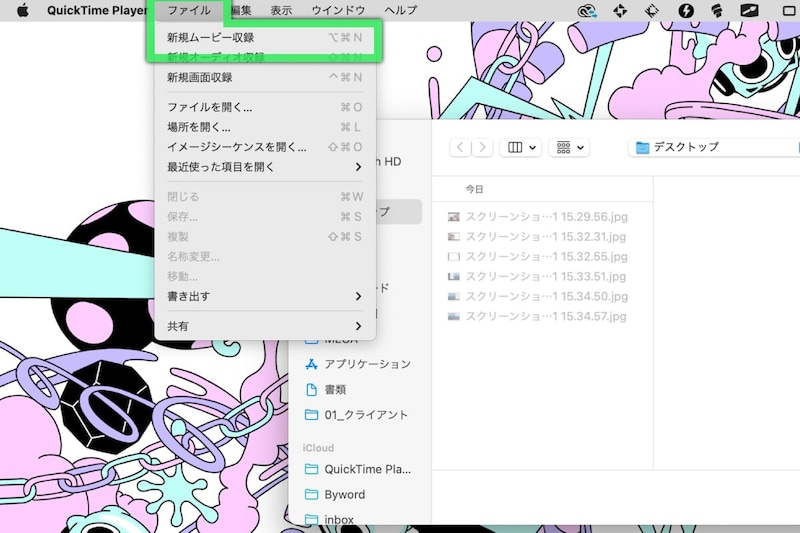Select 場所を開く… menu item
Image resolution: width=800 pixels, height=533 pixels.
264,127
